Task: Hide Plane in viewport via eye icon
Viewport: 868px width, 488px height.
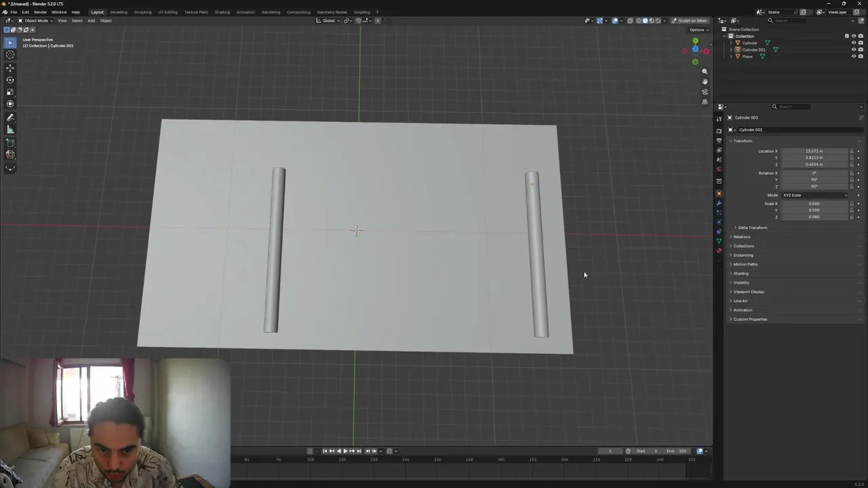Action: 854,56
